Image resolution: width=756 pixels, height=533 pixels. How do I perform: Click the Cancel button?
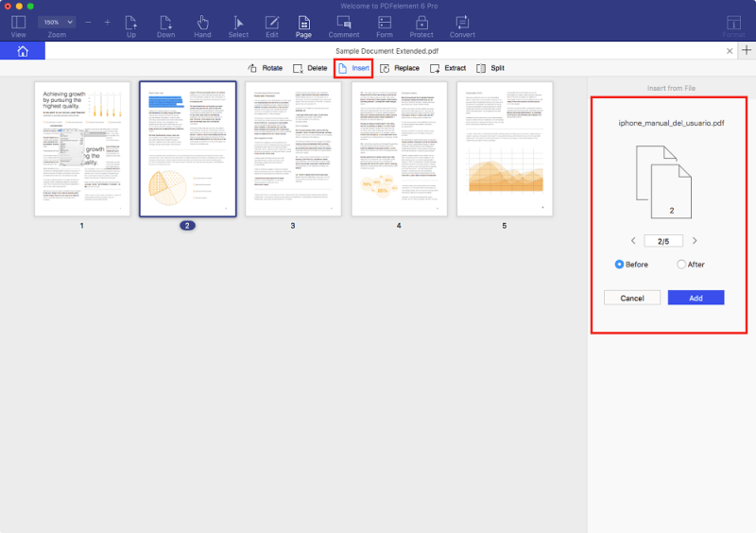tap(632, 298)
